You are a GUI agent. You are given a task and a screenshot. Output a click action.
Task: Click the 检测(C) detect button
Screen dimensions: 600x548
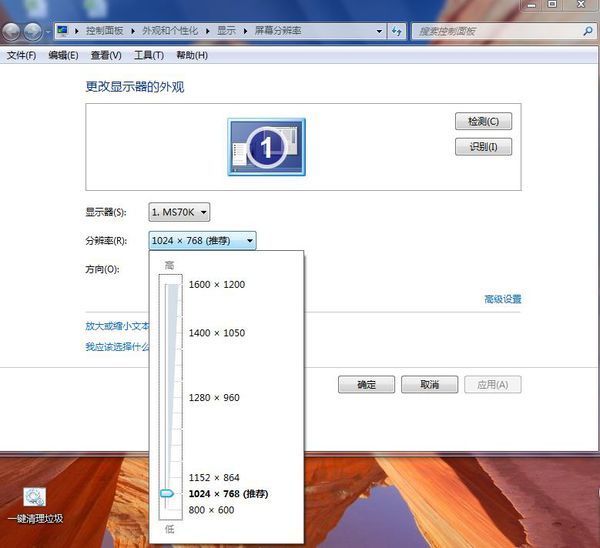[x=483, y=121]
